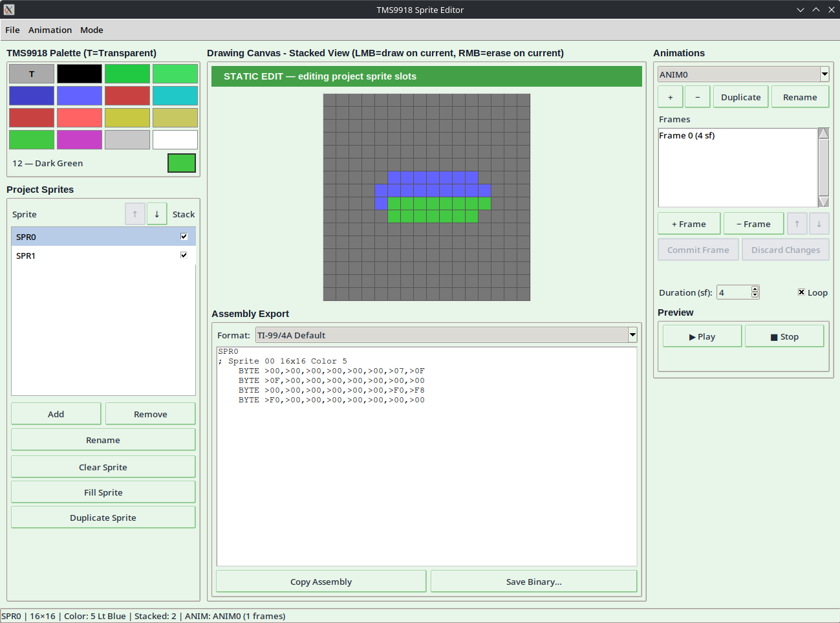Click the − Frame button
Viewport: 840px width, 623px height.
pyautogui.click(x=753, y=224)
